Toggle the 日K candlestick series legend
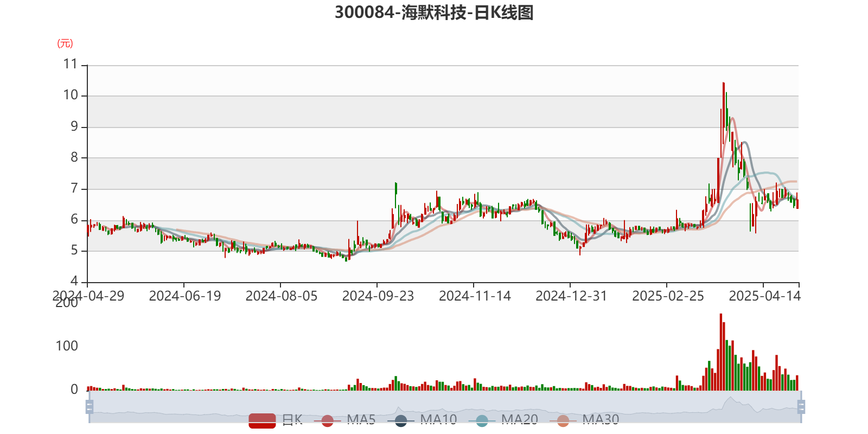 (x=276, y=420)
